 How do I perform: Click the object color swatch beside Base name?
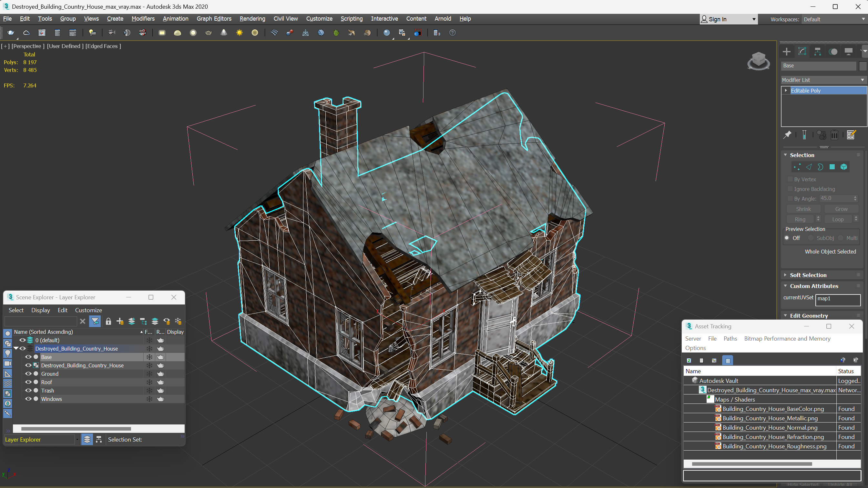(x=862, y=66)
